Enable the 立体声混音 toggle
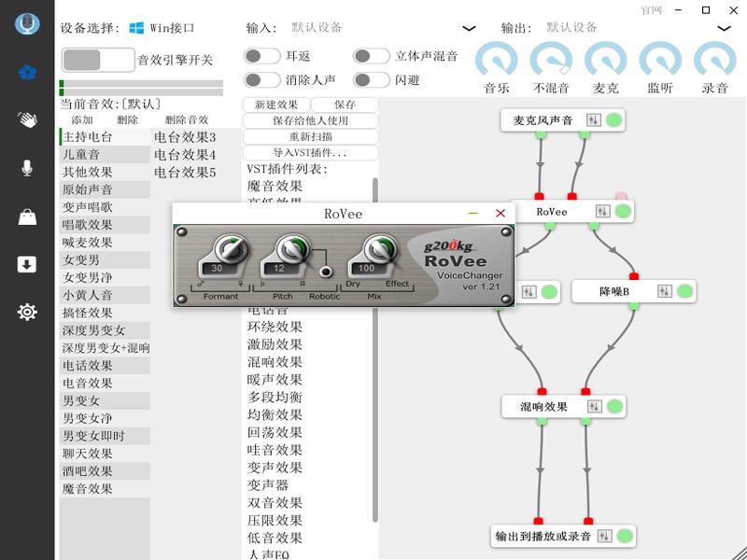Viewport: 747px width, 560px height. click(x=372, y=56)
